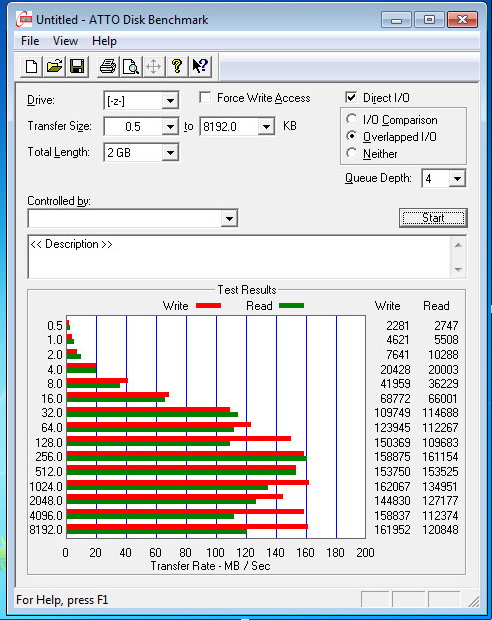Maximize the ATTO Disk Benchmark window

(429, 19)
